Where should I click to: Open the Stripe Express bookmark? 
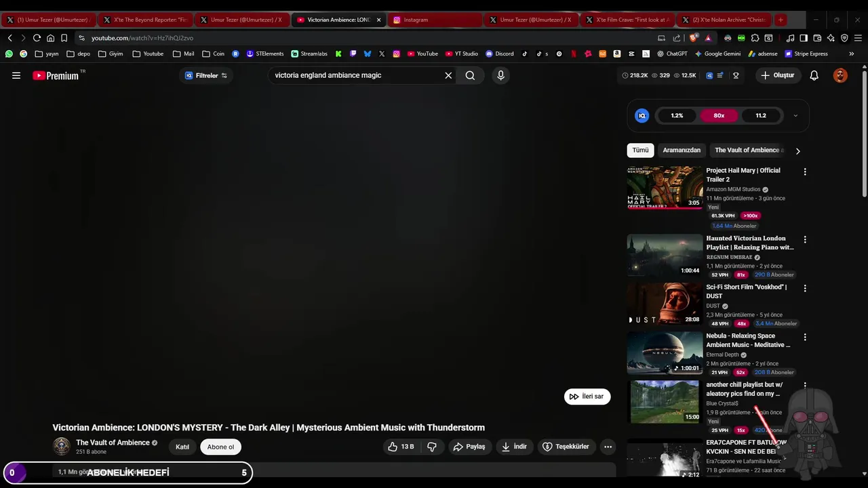coord(806,54)
